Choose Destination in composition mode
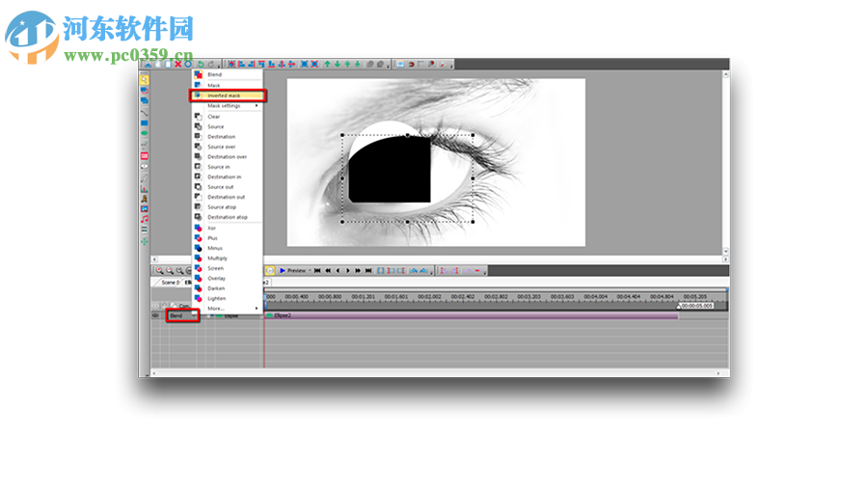 227,177
